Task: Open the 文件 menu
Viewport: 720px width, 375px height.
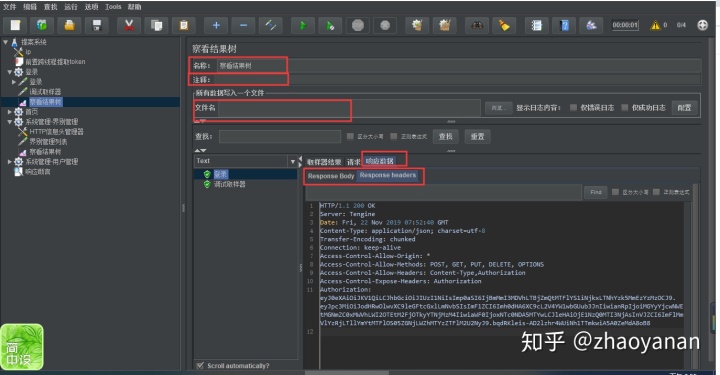Action: pyautogui.click(x=10, y=7)
